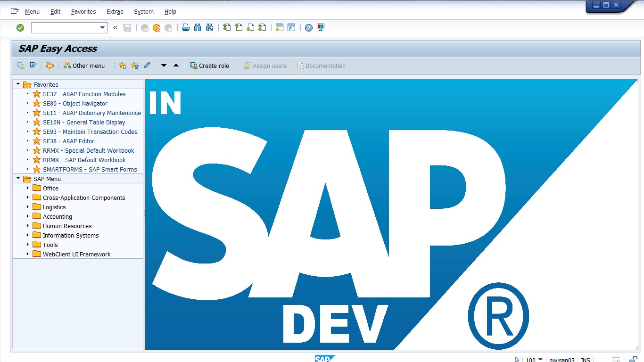The height and width of the screenshot is (362, 644).
Task: Click the Previous Page icon
Action: 239,28
